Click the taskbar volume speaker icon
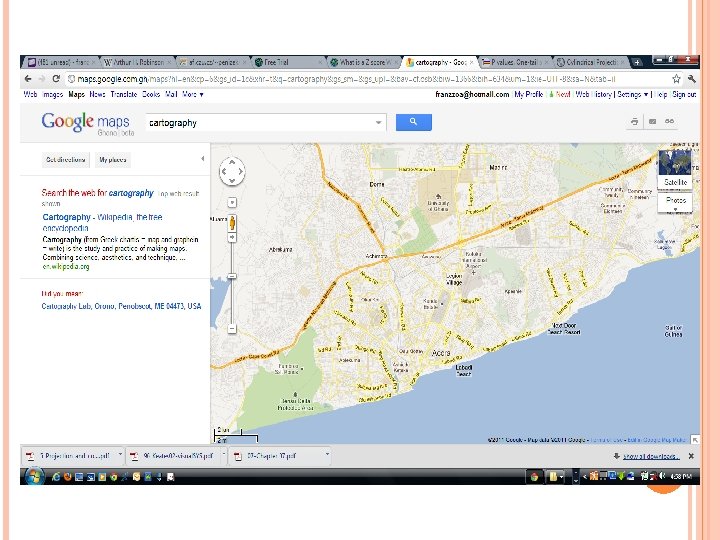The width and height of the screenshot is (720, 540). pos(662,477)
